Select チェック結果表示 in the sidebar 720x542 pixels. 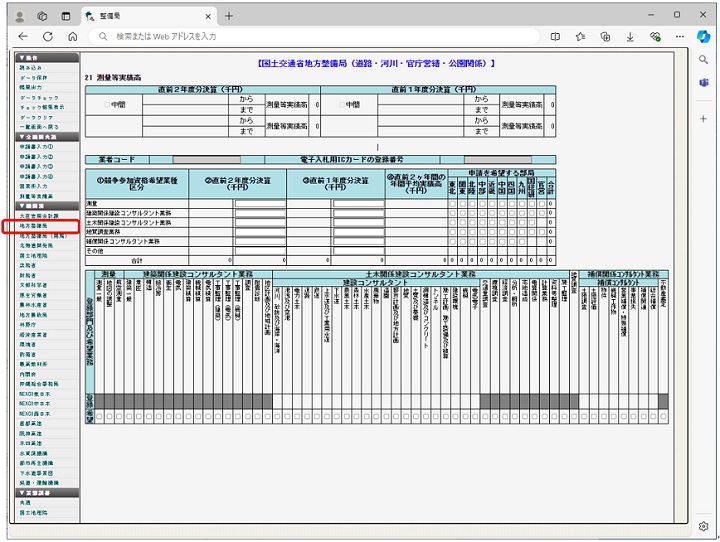[42, 107]
